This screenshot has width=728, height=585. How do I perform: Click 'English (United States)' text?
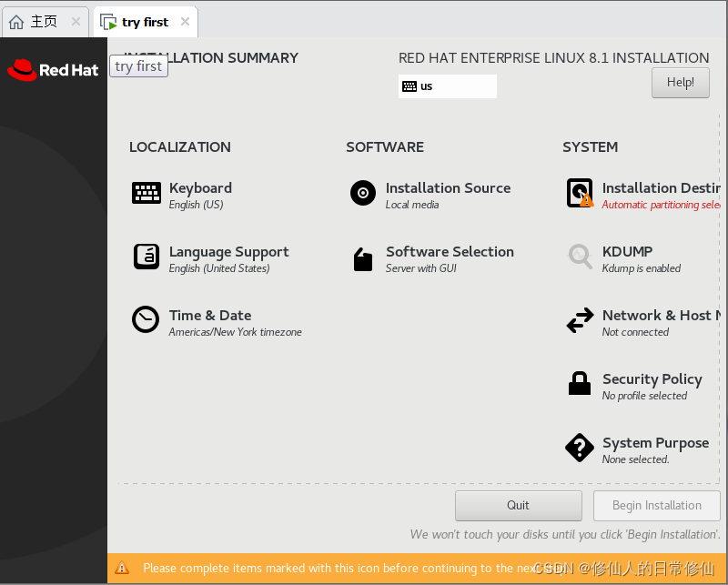[x=219, y=268]
